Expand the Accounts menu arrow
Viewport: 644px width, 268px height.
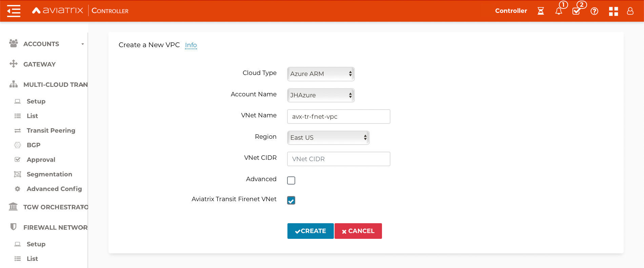(82, 44)
